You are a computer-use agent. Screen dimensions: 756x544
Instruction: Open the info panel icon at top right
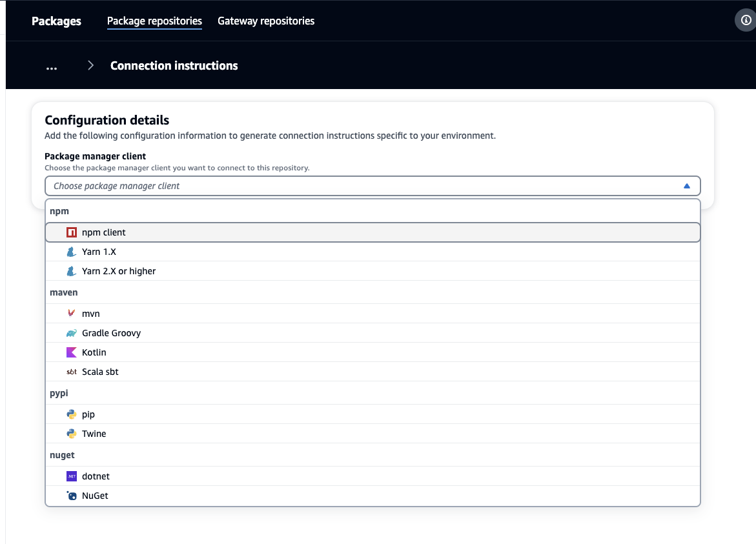pyautogui.click(x=746, y=20)
